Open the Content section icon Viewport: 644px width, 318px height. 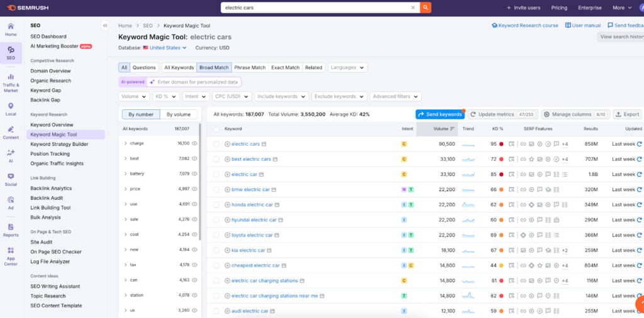11,129
